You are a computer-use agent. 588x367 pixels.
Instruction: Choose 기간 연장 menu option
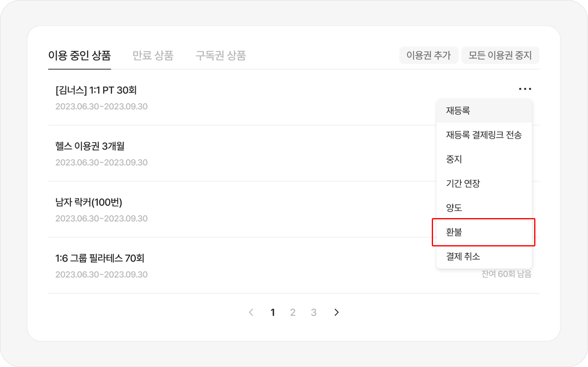[x=463, y=184]
